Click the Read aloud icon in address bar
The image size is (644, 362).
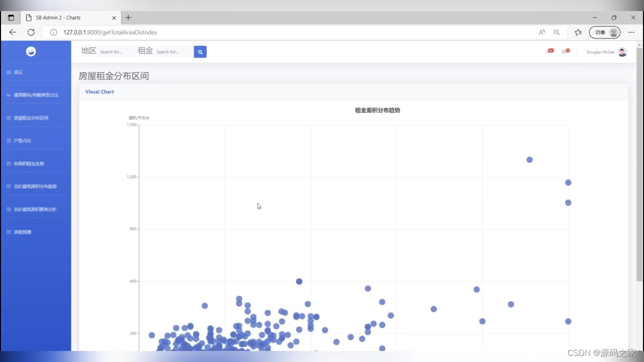pos(542,32)
